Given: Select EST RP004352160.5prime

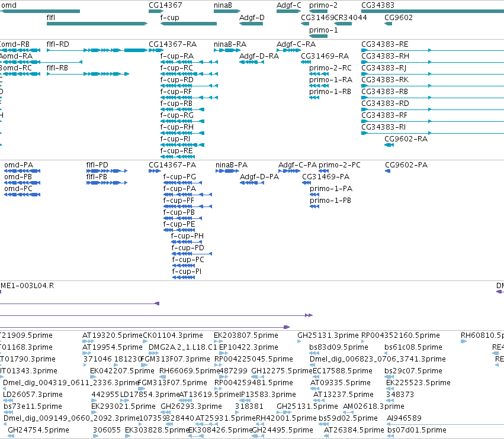Looking at the screenshot, I should [363, 341].
